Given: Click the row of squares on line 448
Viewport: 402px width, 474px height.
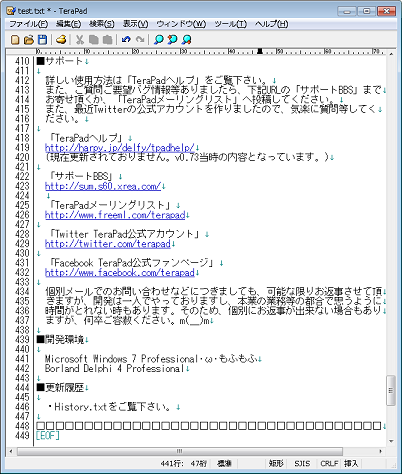Looking at the screenshot, I should [209, 426].
